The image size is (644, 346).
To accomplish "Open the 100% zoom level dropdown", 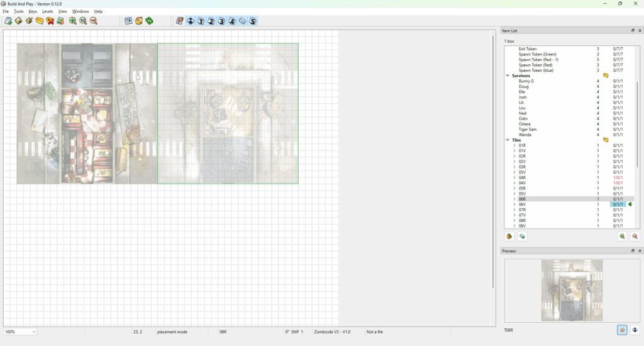I will (x=20, y=332).
